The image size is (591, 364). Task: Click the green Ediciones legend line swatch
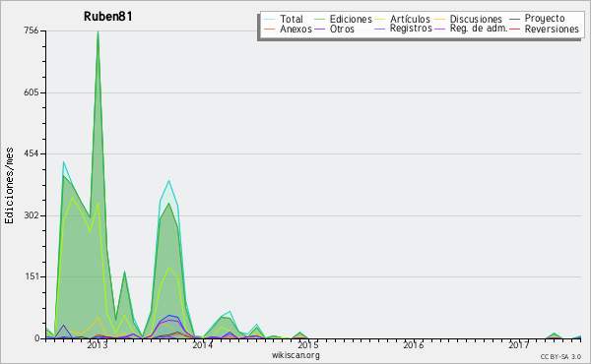pos(319,20)
